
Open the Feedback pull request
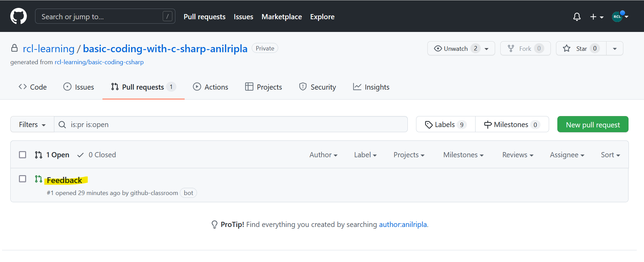coord(64,180)
